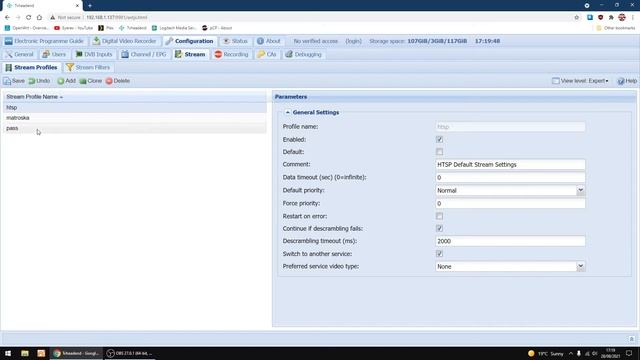Switch to OBS in the taskbar
Screen dimensions: 640x360
point(129,353)
